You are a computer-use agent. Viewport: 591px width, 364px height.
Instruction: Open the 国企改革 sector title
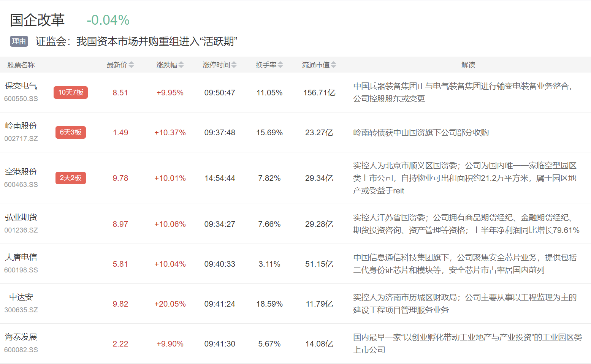[x=37, y=20]
